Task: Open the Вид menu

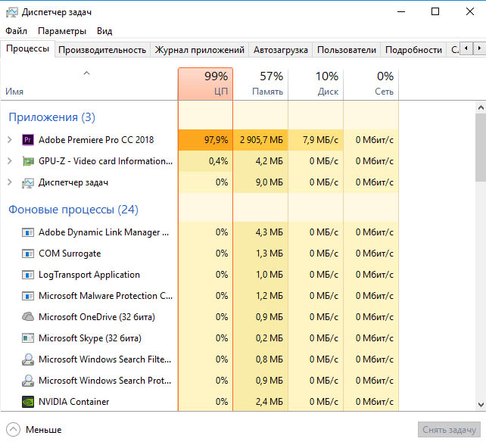Action: [x=104, y=31]
